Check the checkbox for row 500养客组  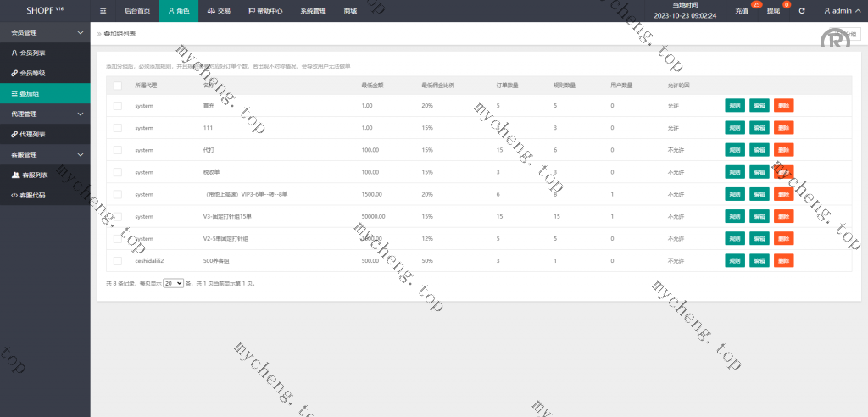point(118,261)
